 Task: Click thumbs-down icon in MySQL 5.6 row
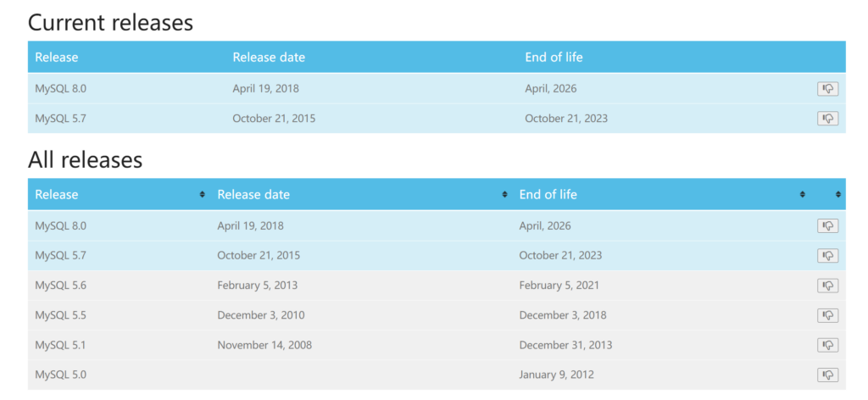pyautogui.click(x=827, y=286)
